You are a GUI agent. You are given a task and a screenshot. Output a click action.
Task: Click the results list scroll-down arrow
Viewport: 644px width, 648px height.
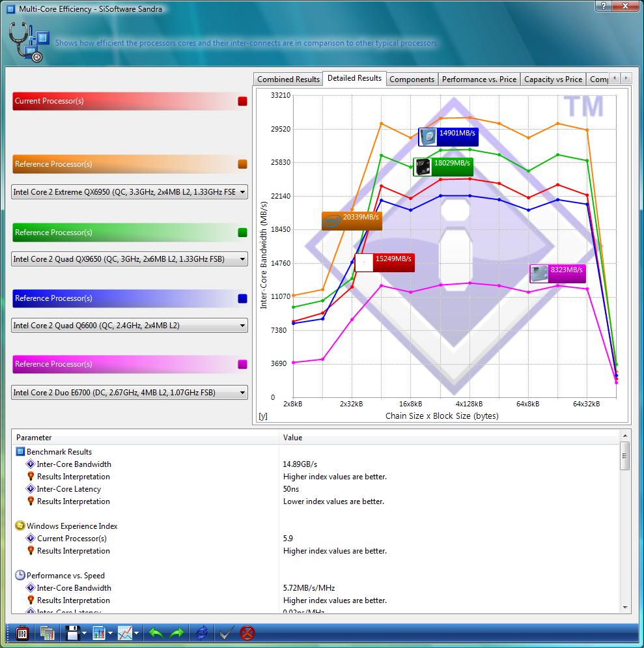(x=624, y=607)
